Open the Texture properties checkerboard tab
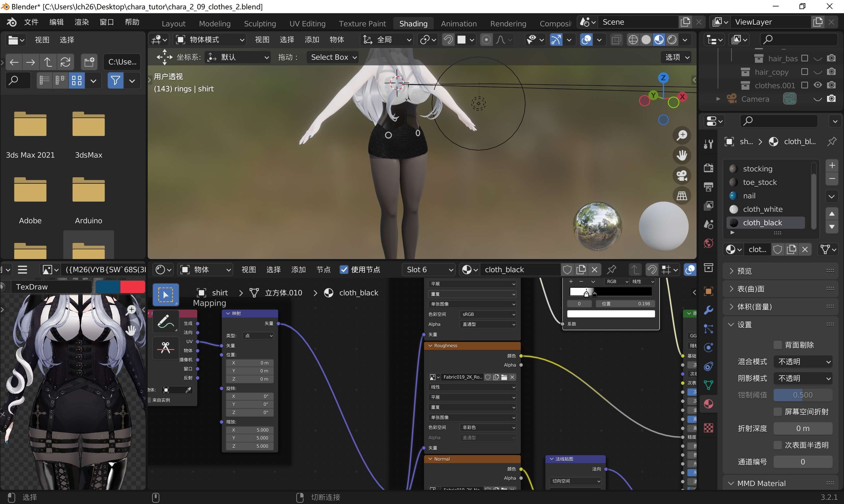 pos(709,428)
